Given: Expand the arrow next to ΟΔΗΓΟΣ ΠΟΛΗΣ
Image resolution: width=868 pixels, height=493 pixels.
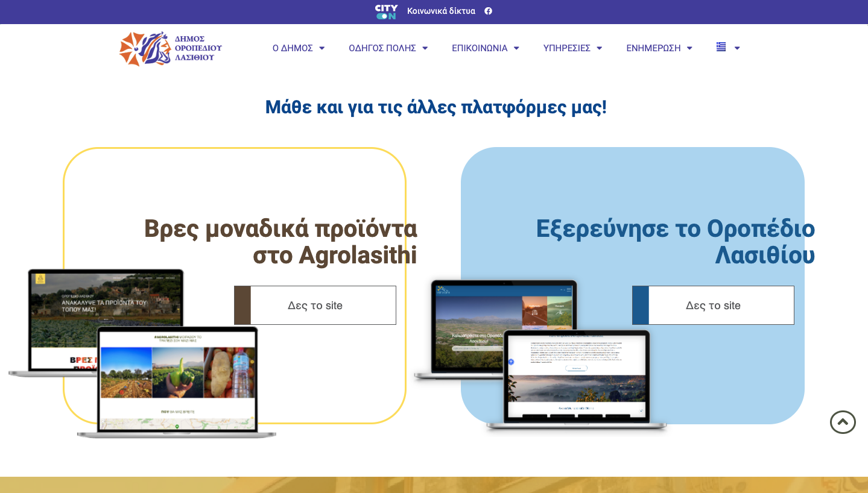Looking at the screenshot, I should tap(425, 48).
